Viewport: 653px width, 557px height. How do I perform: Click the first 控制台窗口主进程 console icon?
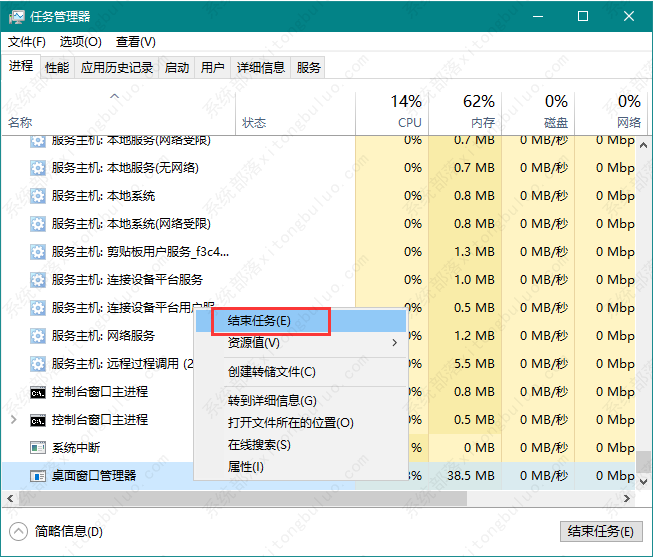pyautogui.click(x=38, y=392)
